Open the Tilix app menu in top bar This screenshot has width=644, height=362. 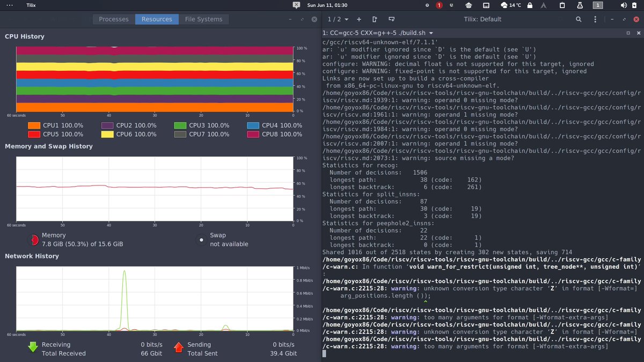[x=30, y=5]
